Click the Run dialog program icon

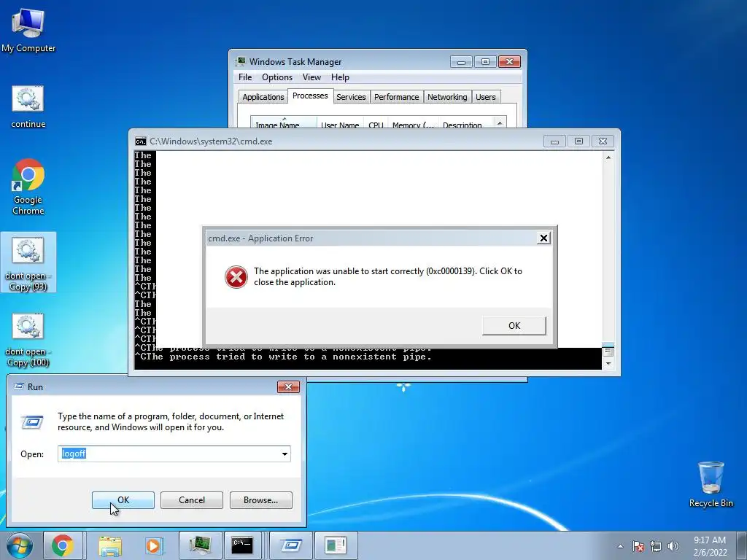coord(32,422)
